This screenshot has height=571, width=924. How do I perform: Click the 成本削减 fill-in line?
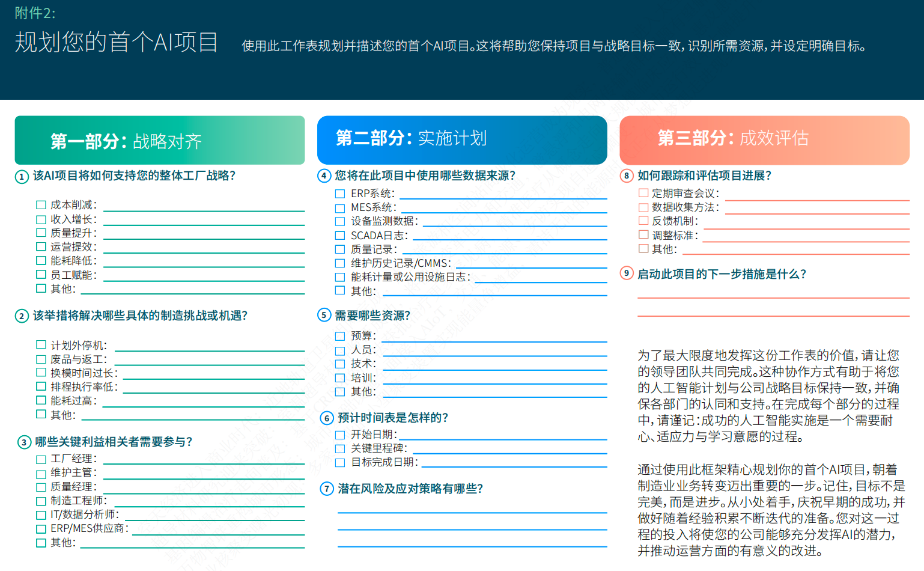[204, 210]
